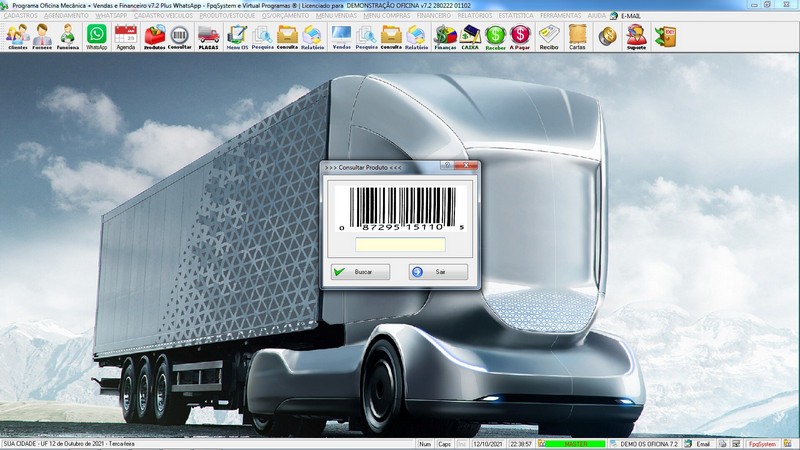Click the Pesquisa icon beside Menu OS

tap(262, 37)
